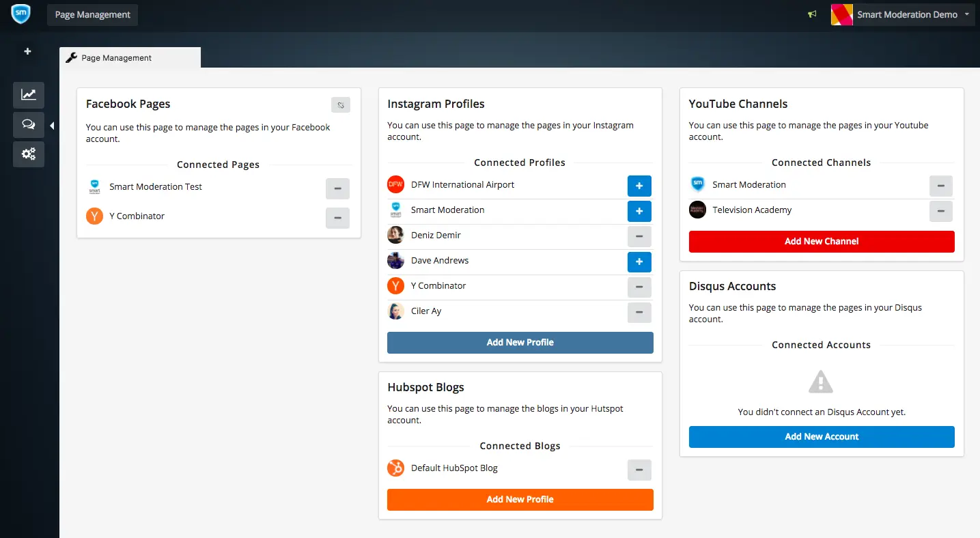
Task: Open the settings gears sidebar icon
Action: [x=29, y=154]
